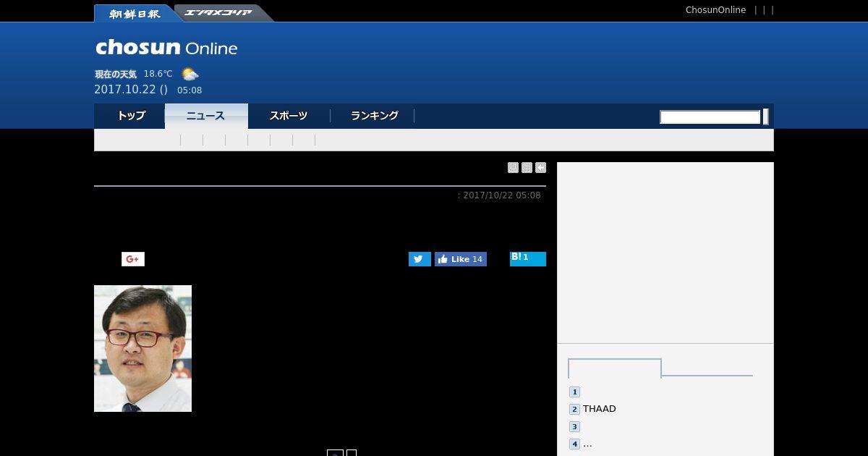Switch to the 朝鮮日報 header tab
This screenshot has width=868, height=456.
click(135, 14)
